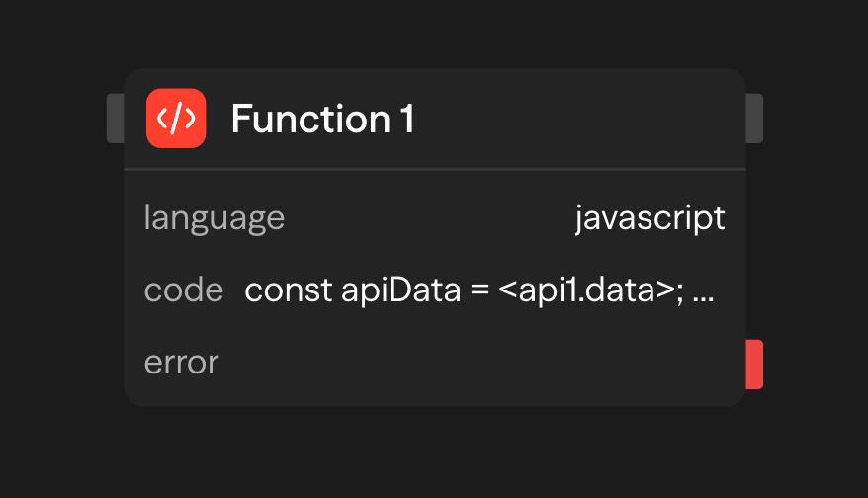The width and height of the screenshot is (868, 498).
Task: Click the red error output handle
Action: pos(754,364)
